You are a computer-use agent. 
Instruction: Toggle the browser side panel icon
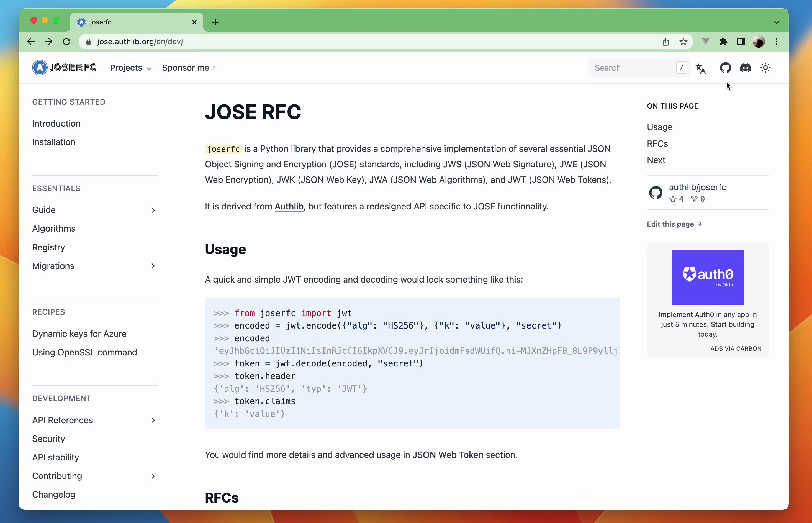pos(741,42)
